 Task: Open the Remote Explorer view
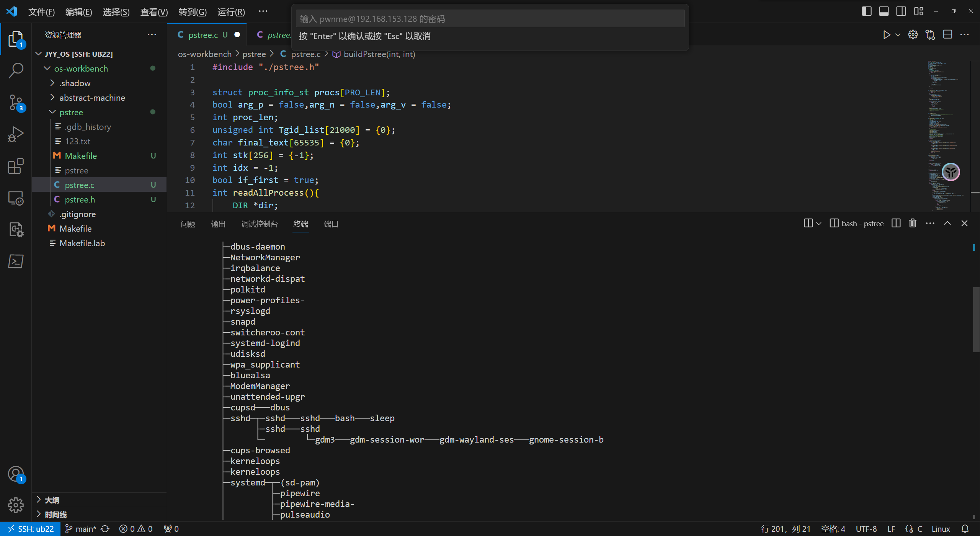(16, 198)
